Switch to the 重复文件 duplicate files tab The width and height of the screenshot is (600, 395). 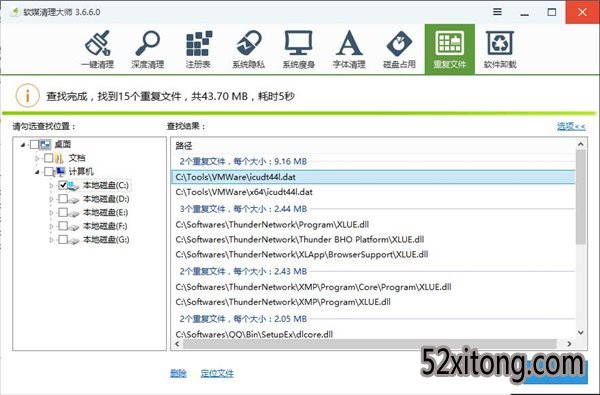450,49
